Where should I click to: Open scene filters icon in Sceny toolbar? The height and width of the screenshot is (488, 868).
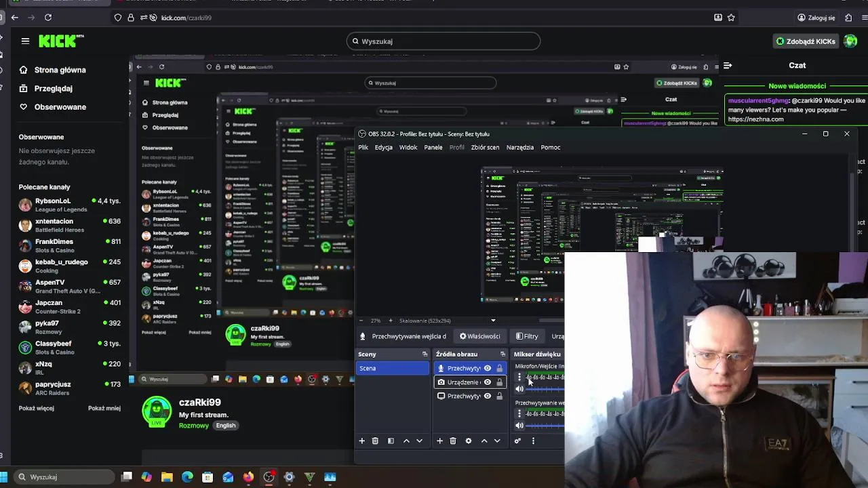point(391,441)
